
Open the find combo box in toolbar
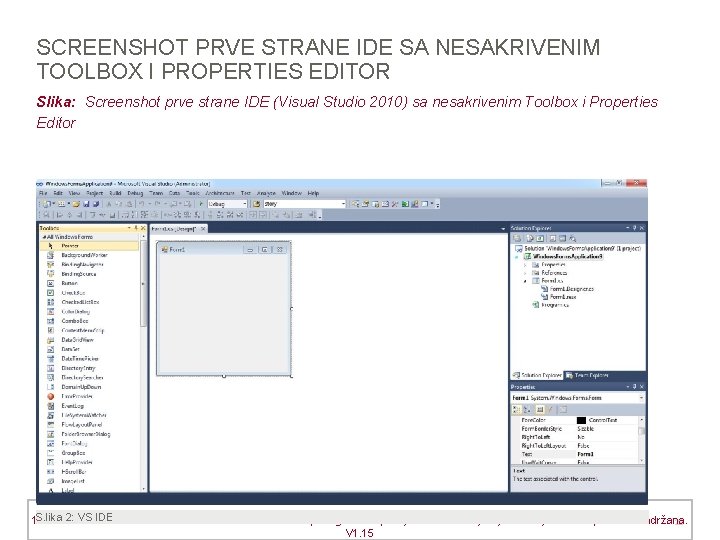point(304,204)
